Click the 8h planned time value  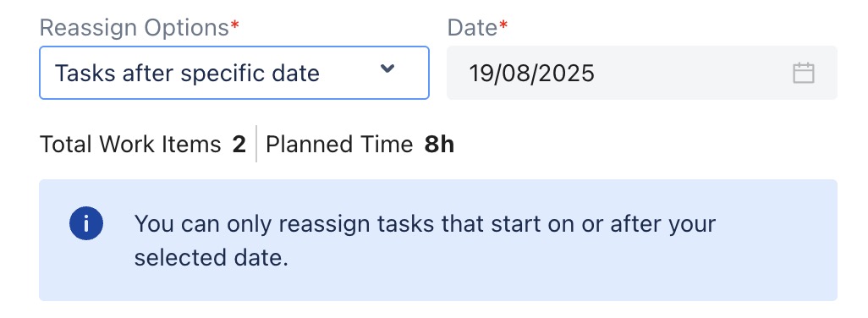[x=440, y=145]
